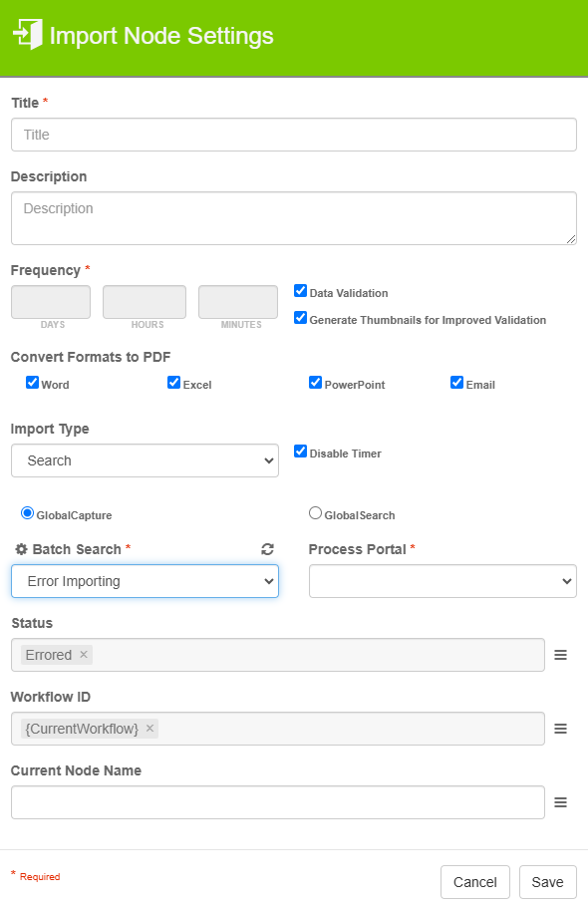The height and width of the screenshot is (911, 588).
Task: Click the Save button
Action: click(547, 882)
